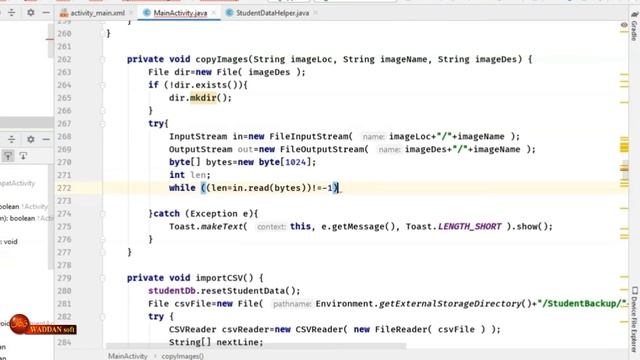Click the inspections eye icon above the scrollbar
640x360 pixels.
pos(624,25)
